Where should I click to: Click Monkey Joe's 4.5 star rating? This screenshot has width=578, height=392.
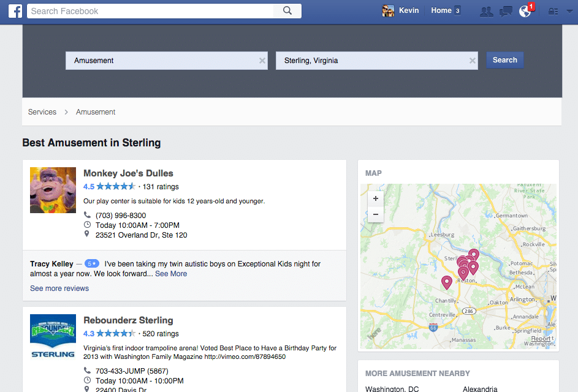[110, 187]
